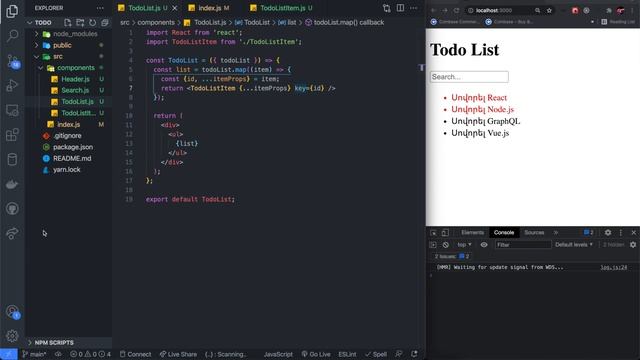The image size is (640, 360).
Task: Click the Search... input on the Todo page
Action: (469, 77)
